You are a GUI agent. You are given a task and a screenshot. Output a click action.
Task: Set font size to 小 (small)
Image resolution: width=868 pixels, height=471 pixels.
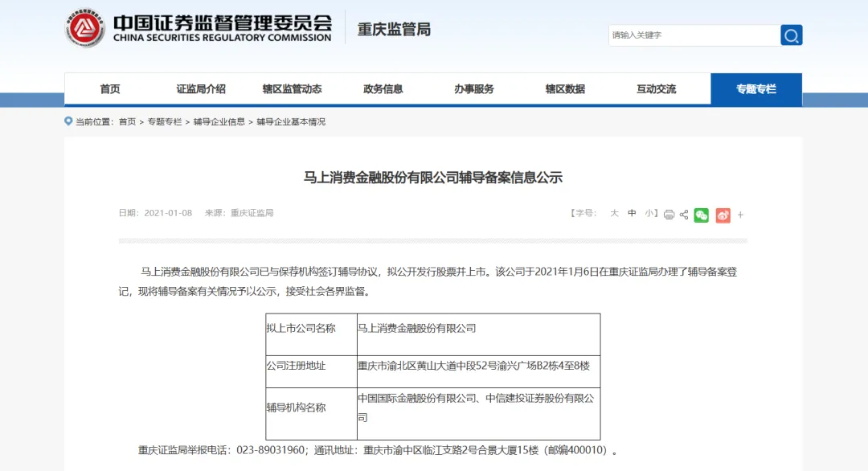coord(649,213)
